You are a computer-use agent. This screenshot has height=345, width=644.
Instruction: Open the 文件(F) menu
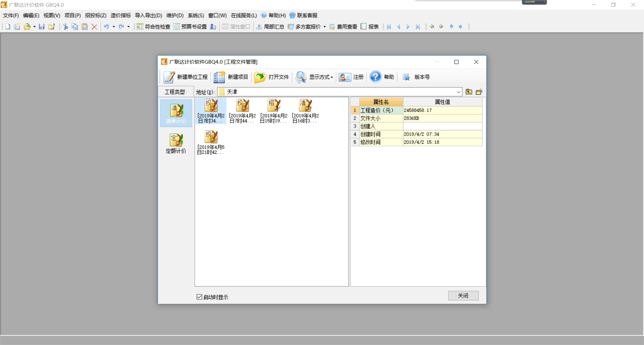(11, 15)
